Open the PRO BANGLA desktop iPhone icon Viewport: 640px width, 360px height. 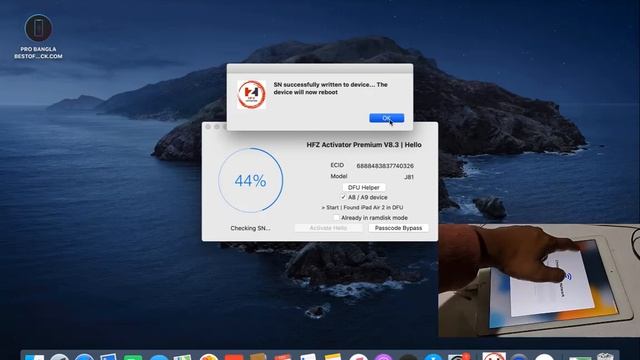[38, 28]
